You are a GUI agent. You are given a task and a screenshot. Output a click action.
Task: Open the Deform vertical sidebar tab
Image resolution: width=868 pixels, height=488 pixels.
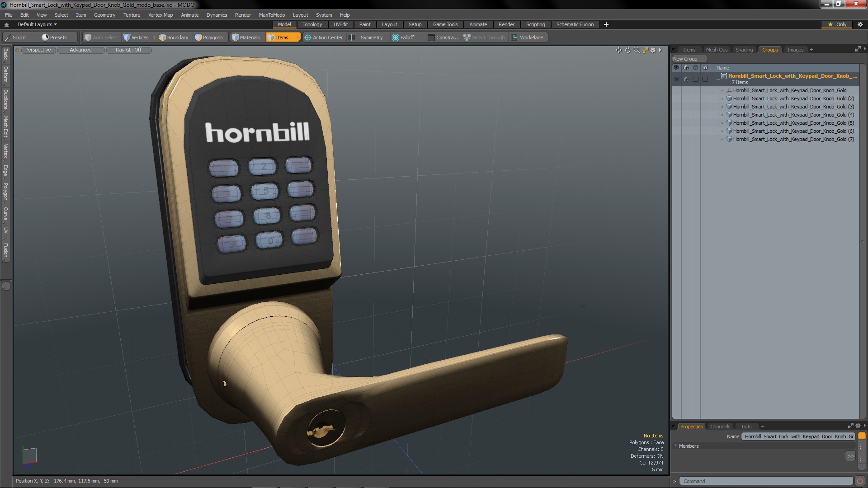coord(5,75)
